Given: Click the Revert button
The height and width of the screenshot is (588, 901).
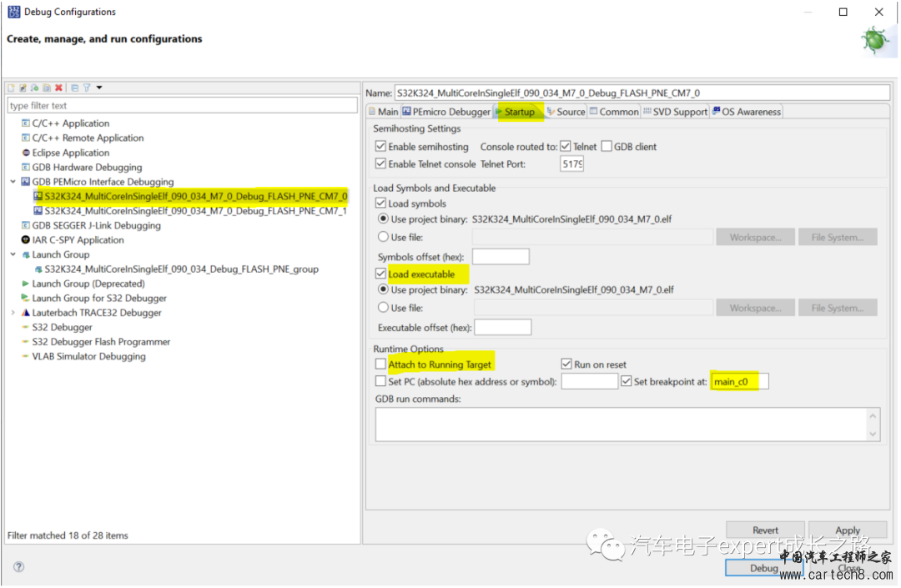Looking at the screenshot, I should 765,530.
